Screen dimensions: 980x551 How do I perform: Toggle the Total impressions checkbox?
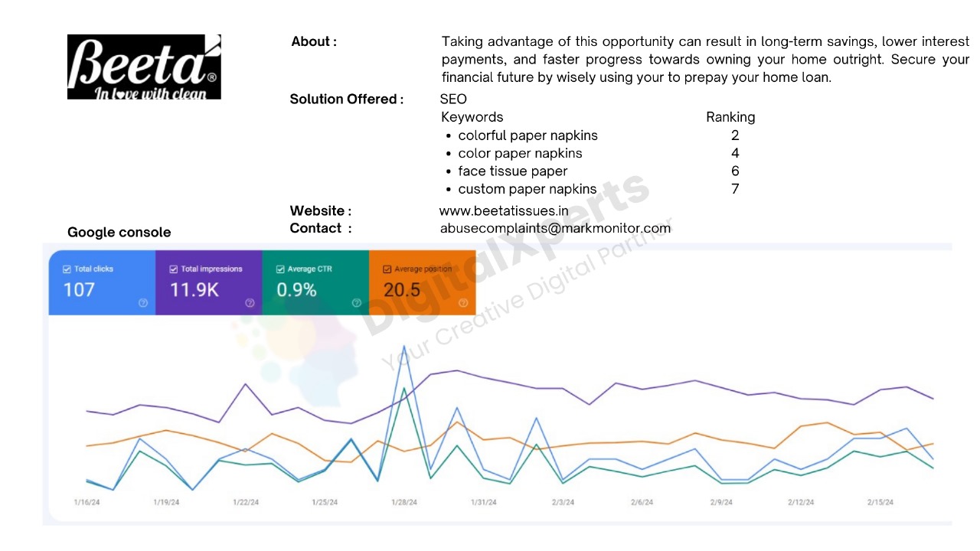[173, 269]
